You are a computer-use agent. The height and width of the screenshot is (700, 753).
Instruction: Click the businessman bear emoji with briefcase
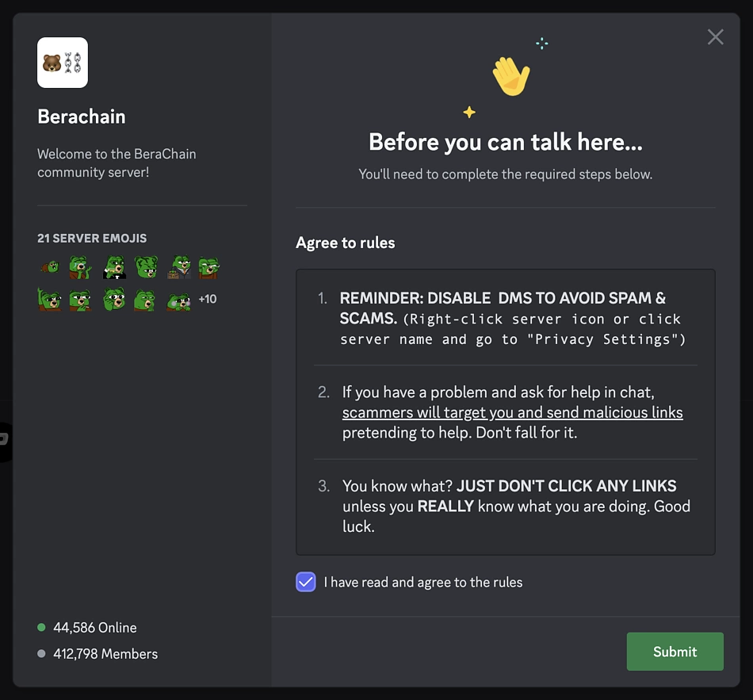pyautogui.click(x=179, y=266)
